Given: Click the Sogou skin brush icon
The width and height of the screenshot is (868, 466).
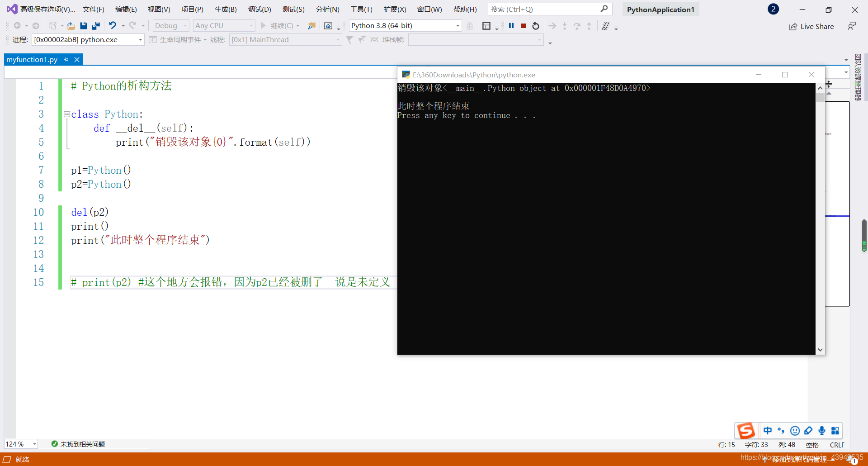Looking at the screenshot, I should click(x=808, y=430).
